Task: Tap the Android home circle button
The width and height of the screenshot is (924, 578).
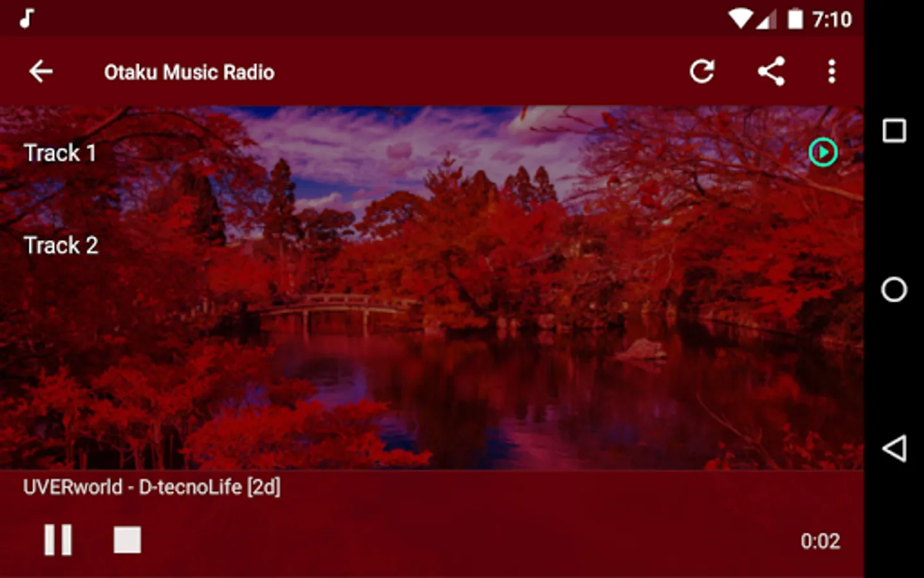Action: (x=894, y=290)
